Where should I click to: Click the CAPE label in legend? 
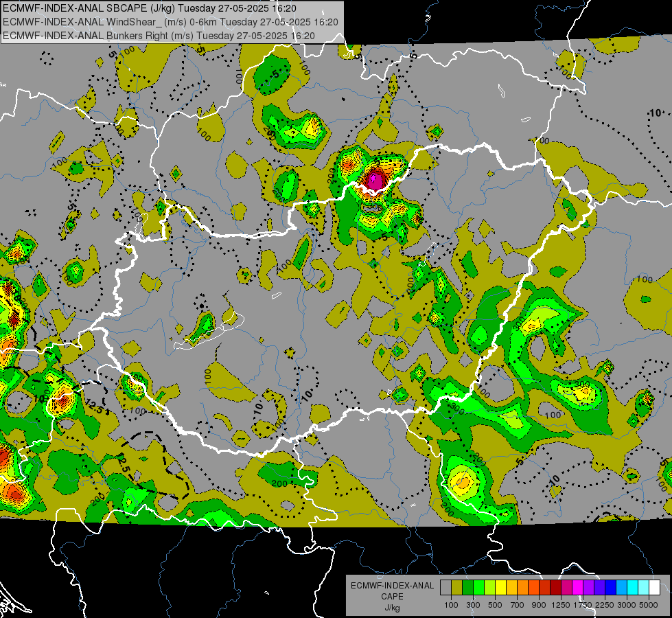(392, 597)
